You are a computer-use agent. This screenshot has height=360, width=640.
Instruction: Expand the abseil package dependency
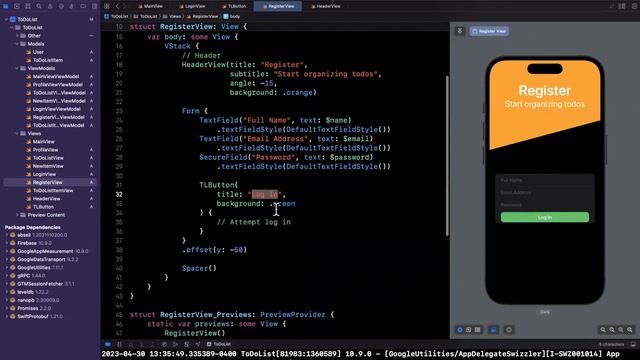(x=7, y=235)
